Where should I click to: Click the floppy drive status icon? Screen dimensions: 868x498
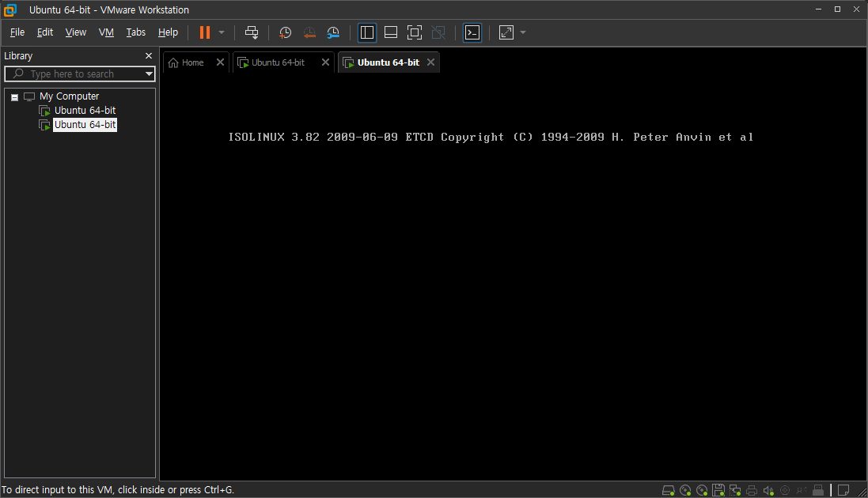[718, 490]
